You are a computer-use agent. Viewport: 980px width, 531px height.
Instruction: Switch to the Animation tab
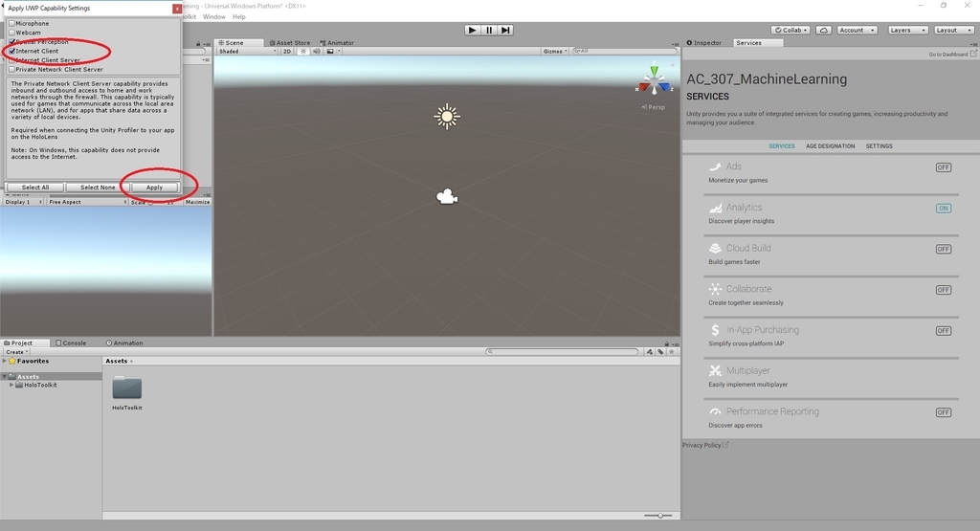124,343
